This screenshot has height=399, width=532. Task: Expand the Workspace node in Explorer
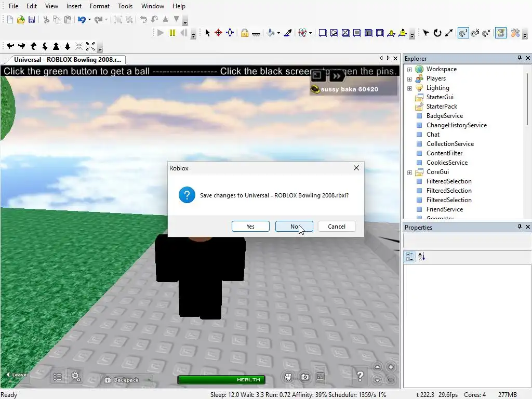[409, 70]
